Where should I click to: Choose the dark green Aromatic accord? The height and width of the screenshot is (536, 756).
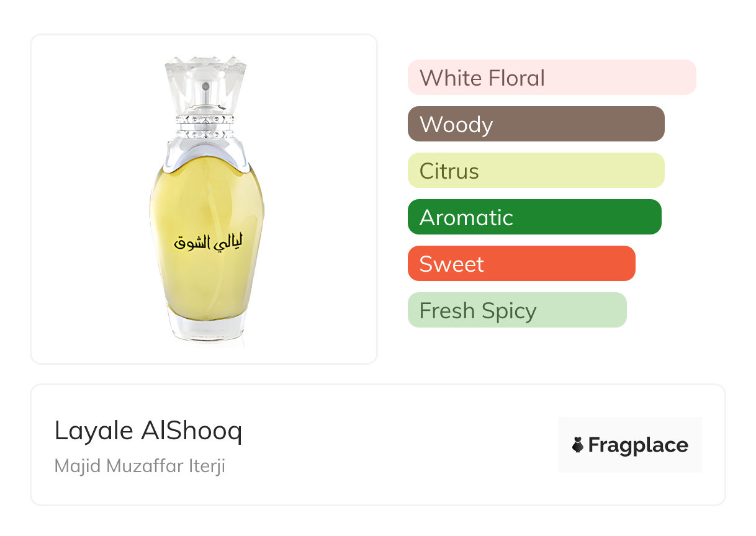534,217
